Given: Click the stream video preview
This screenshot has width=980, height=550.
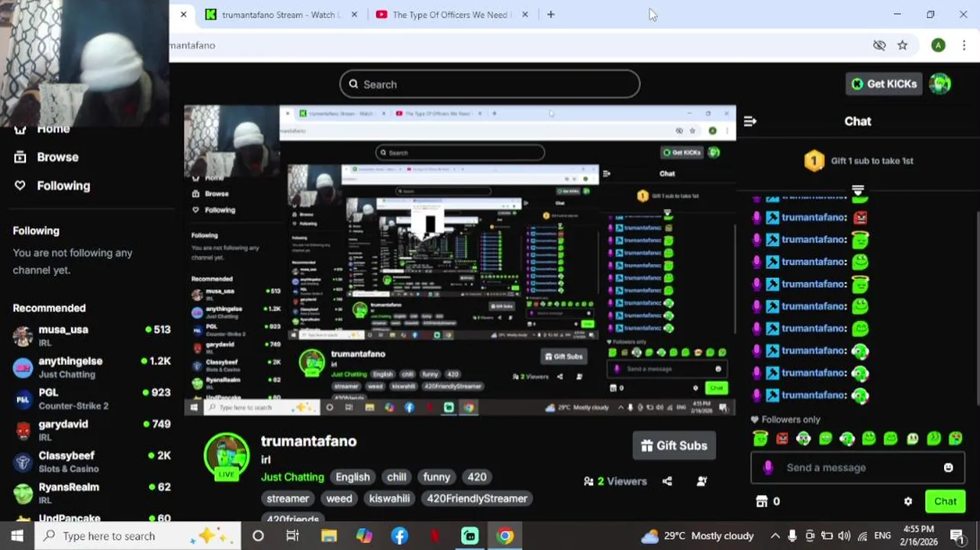Looking at the screenshot, I should (x=459, y=260).
